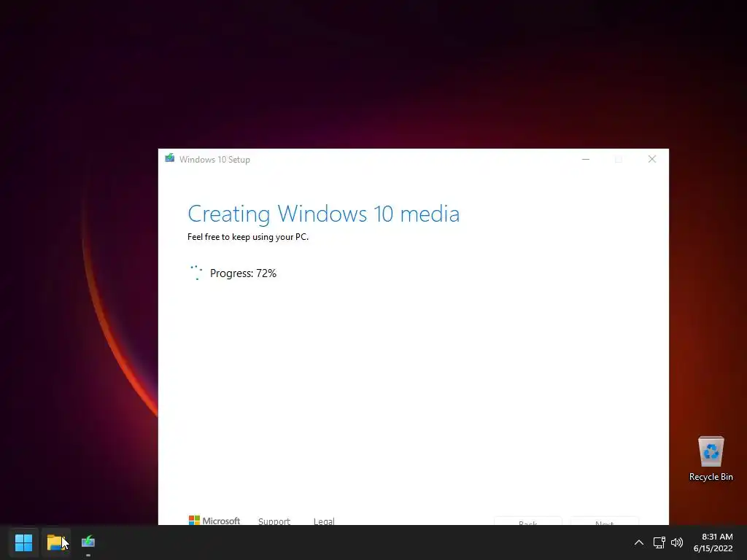The width and height of the screenshot is (747, 560).
Task: Close the Windows 10 Setup window
Action: click(x=651, y=159)
